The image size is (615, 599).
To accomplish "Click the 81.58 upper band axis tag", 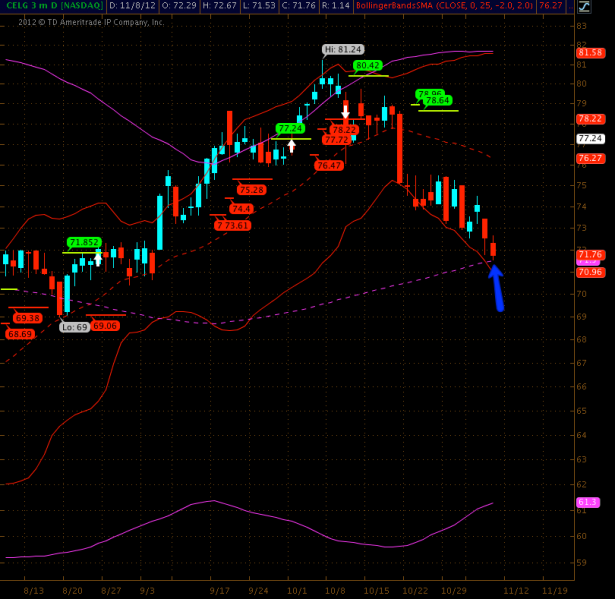I will (x=590, y=52).
